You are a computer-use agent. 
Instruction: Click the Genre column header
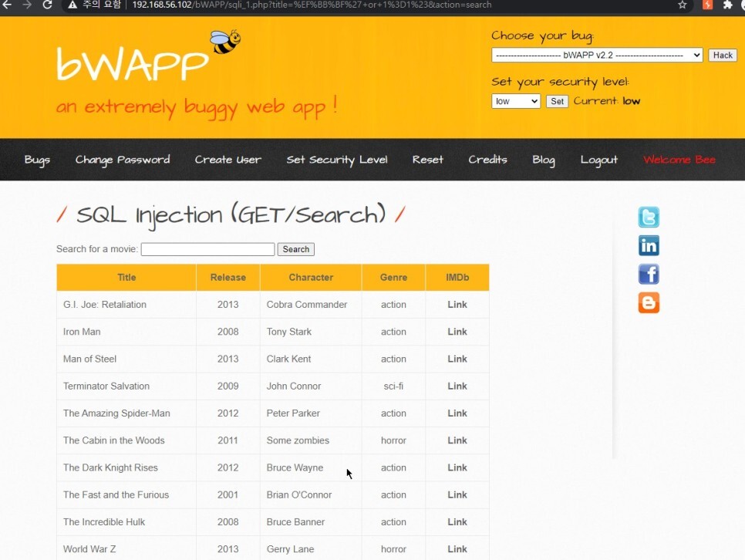coord(393,278)
